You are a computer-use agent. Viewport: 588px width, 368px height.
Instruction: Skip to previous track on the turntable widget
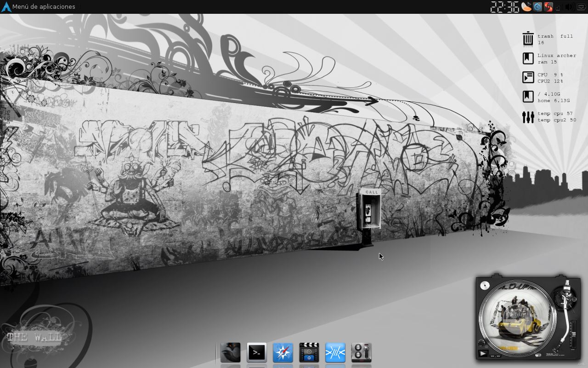coord(492,356)
